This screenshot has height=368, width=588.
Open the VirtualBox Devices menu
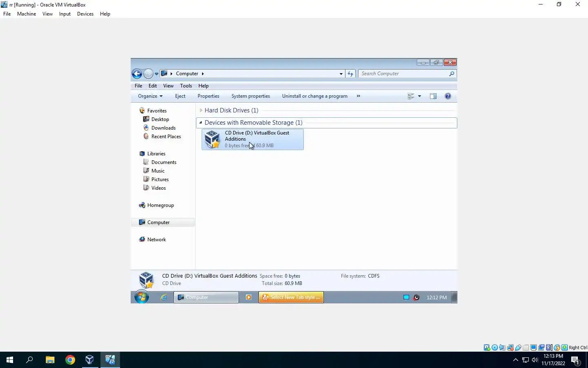coord(85,14)
